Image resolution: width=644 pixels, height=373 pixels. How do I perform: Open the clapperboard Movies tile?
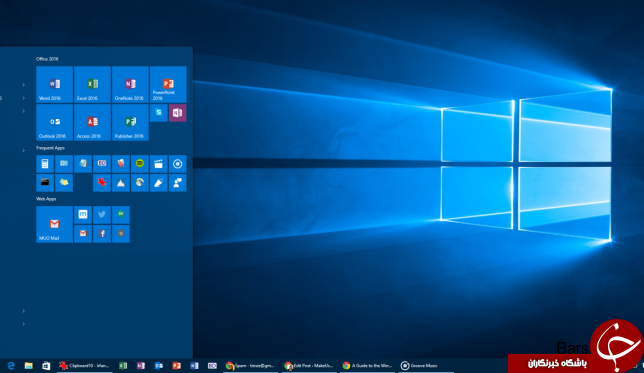(159, 164)
